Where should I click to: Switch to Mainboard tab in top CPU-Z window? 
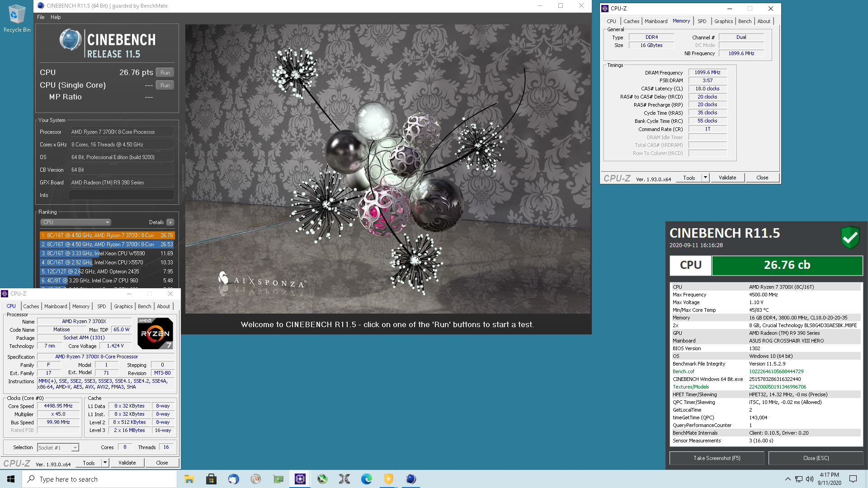click(x=656, y=21)
